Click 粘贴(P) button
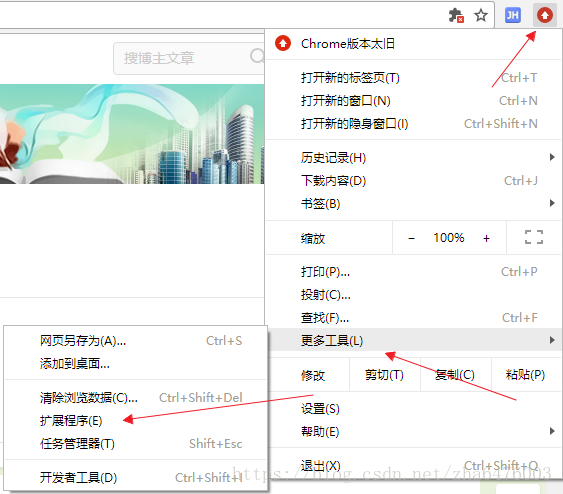563x494 pixels. 525,375
